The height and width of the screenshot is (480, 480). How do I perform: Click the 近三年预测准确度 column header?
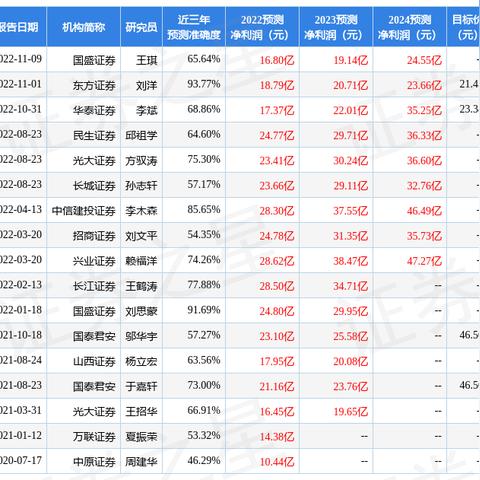[x=194, y=27]
